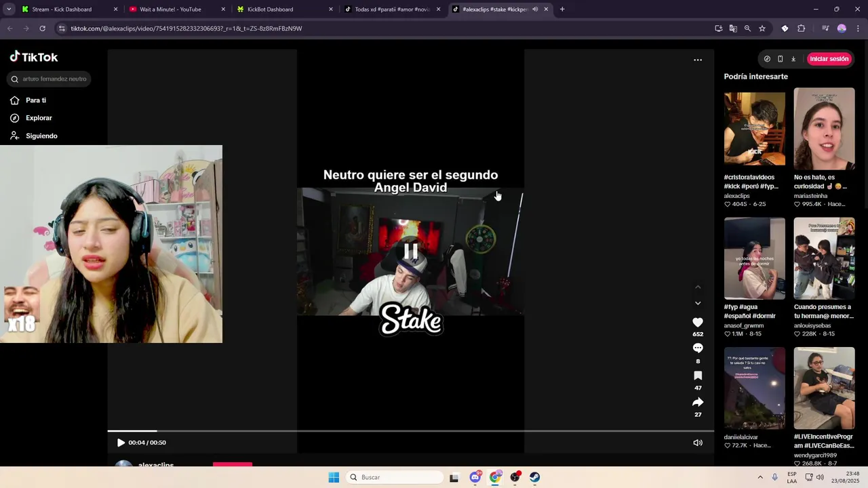Viewport: 868px width, 488px height.
Task: Click install app icon in address bar
Action: coord(719,28)
